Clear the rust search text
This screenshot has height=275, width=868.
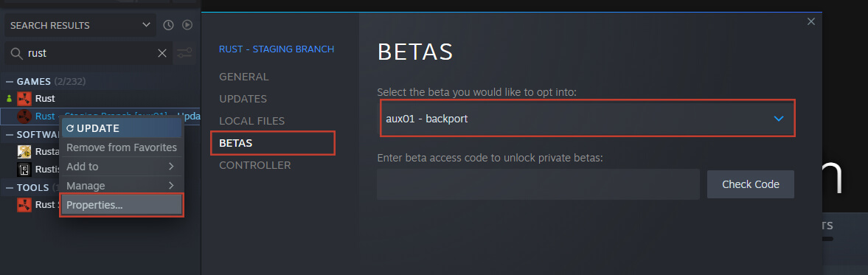pos(162,53)
